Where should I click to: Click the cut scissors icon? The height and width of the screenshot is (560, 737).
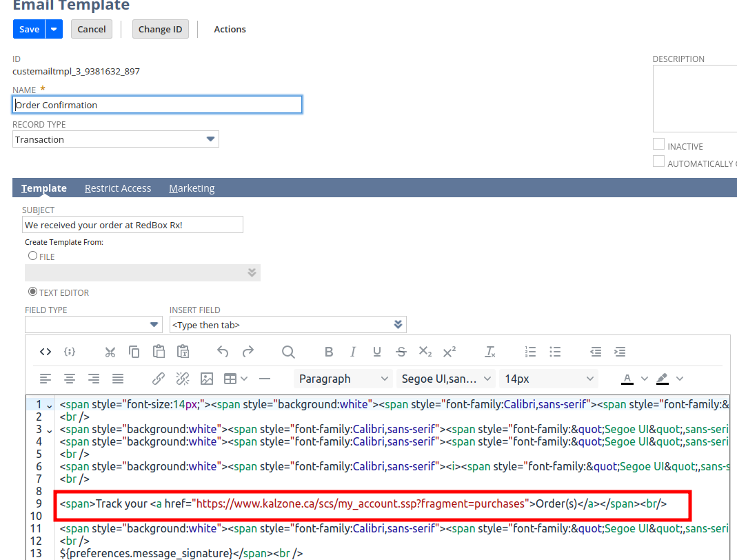(x=110, y=352)
